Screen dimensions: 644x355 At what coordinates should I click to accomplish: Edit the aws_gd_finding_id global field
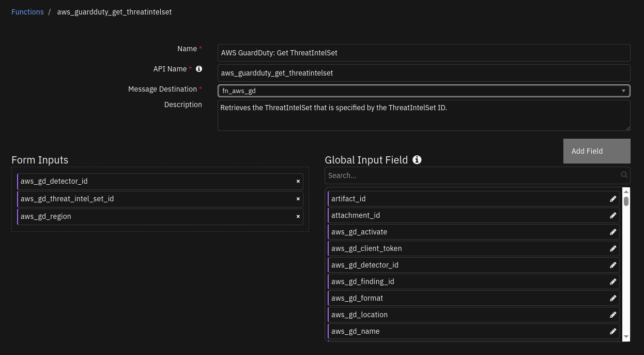(x=613, y=282)
